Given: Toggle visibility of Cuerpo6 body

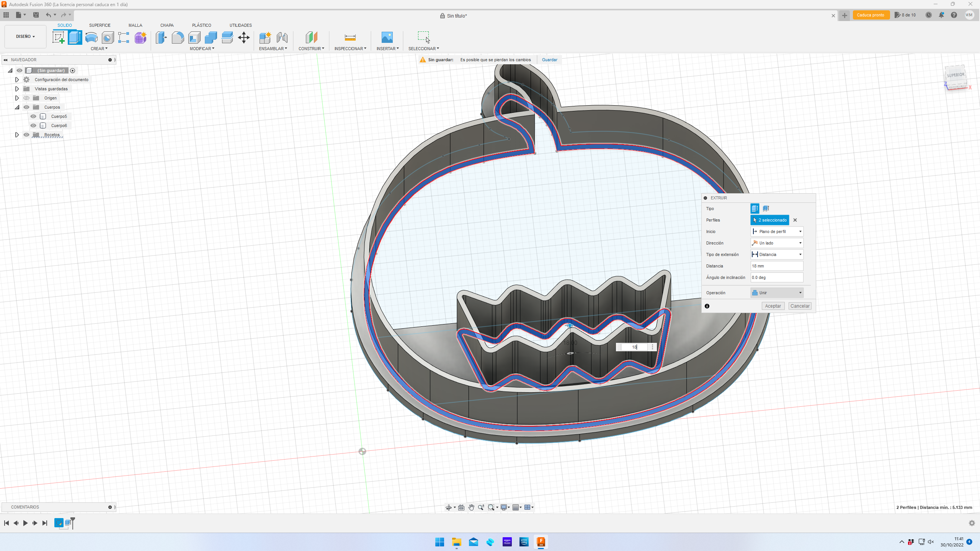Looking at the screenshot, I should (33, 126).
